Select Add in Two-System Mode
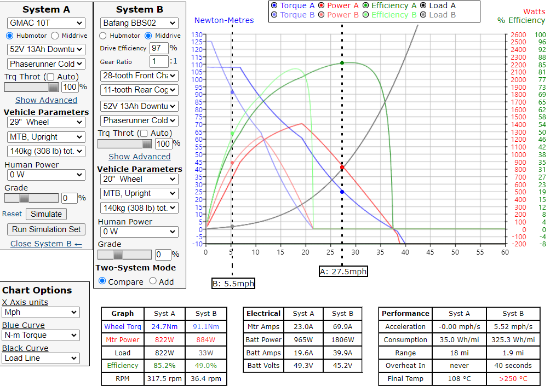 click(x=153, y=281)
